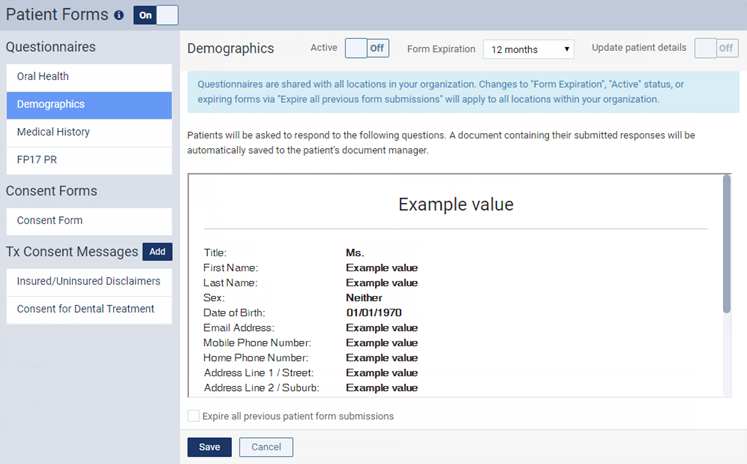Open the Consent Form item

click(x=89, y=221)
